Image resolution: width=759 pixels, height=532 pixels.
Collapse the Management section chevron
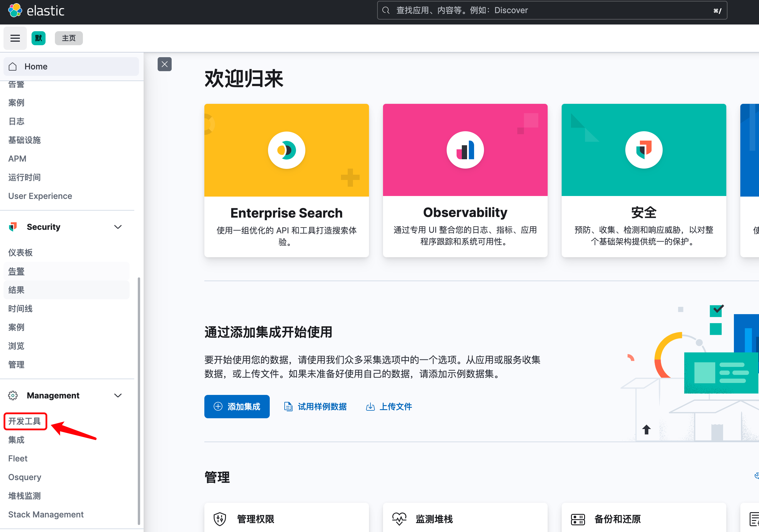[118, 395]
